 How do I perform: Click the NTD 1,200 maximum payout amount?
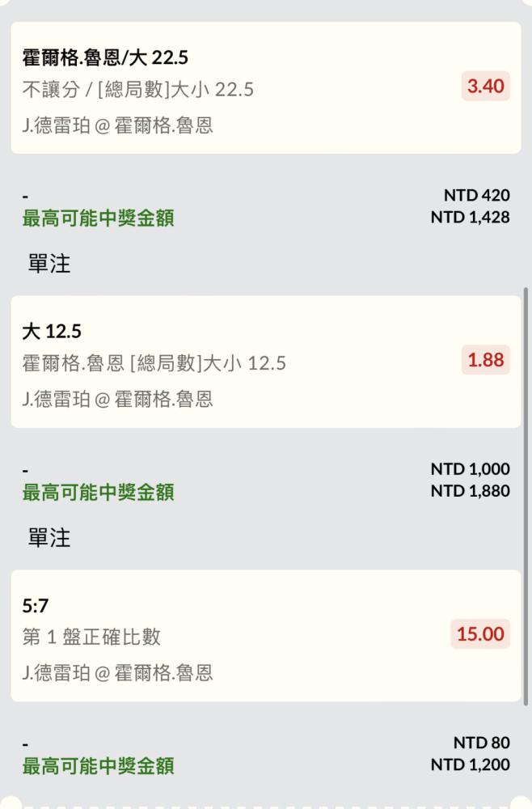(x=470, y=765)
